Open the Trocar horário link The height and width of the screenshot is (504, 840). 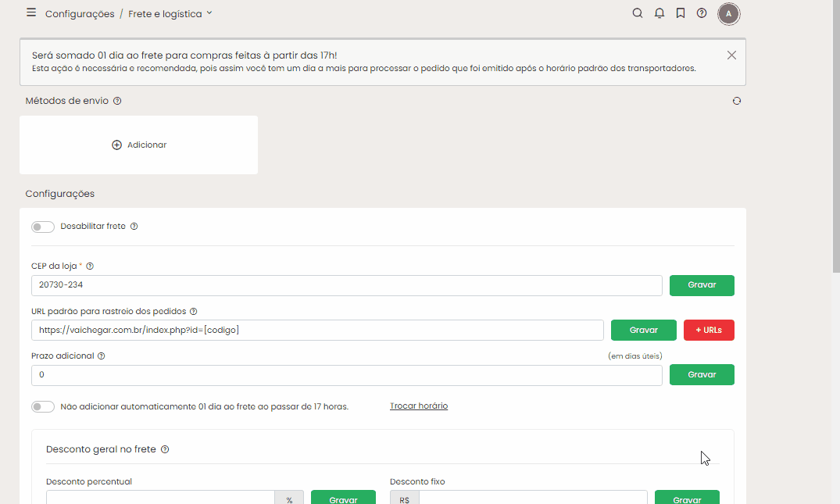(x=419, y=406)
